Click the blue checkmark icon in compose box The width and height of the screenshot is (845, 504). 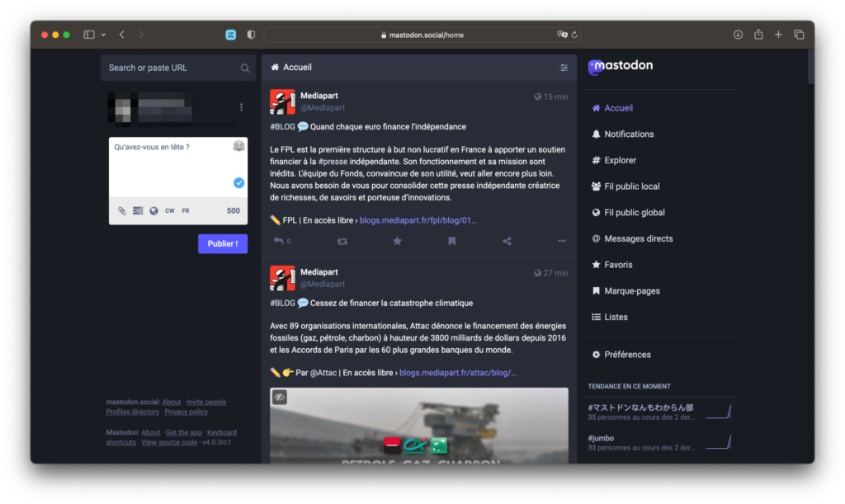(x=238, y=182)
